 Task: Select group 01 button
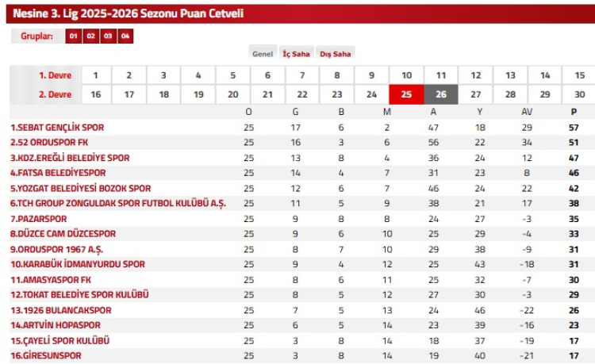pos(73,36)
